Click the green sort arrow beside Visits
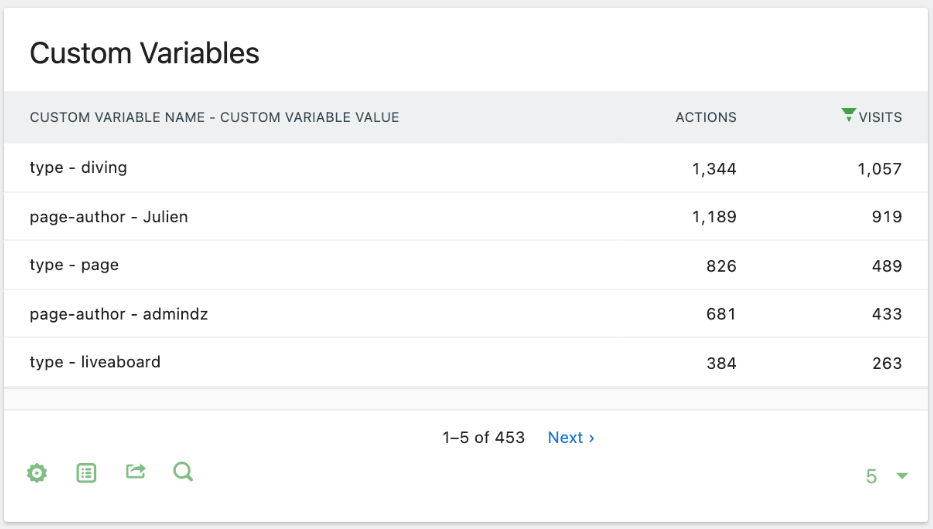 [848, 115]
